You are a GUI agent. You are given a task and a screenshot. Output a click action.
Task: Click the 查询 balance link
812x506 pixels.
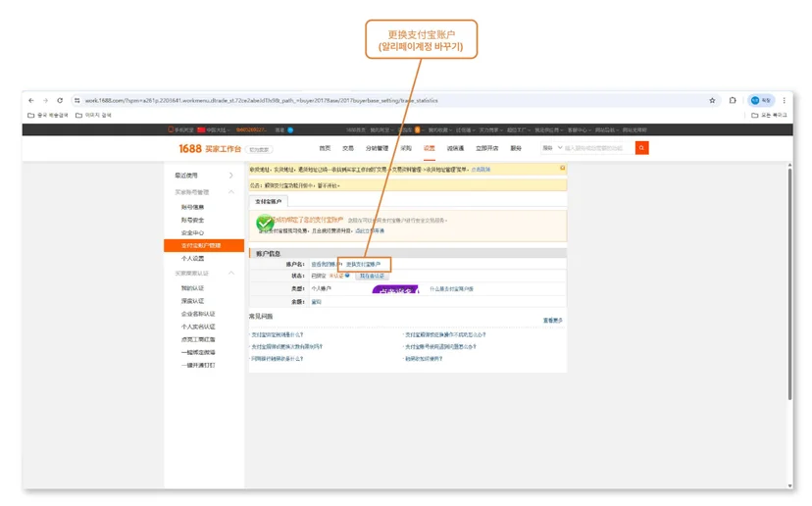tap(317, 302)
